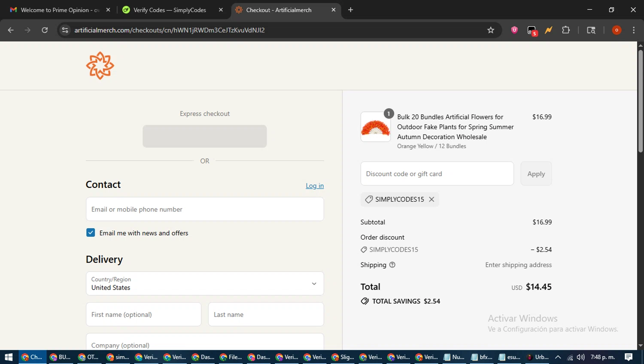Click the '– $2.54' discount amount
The image size is (644, 364).
point(541,250)
